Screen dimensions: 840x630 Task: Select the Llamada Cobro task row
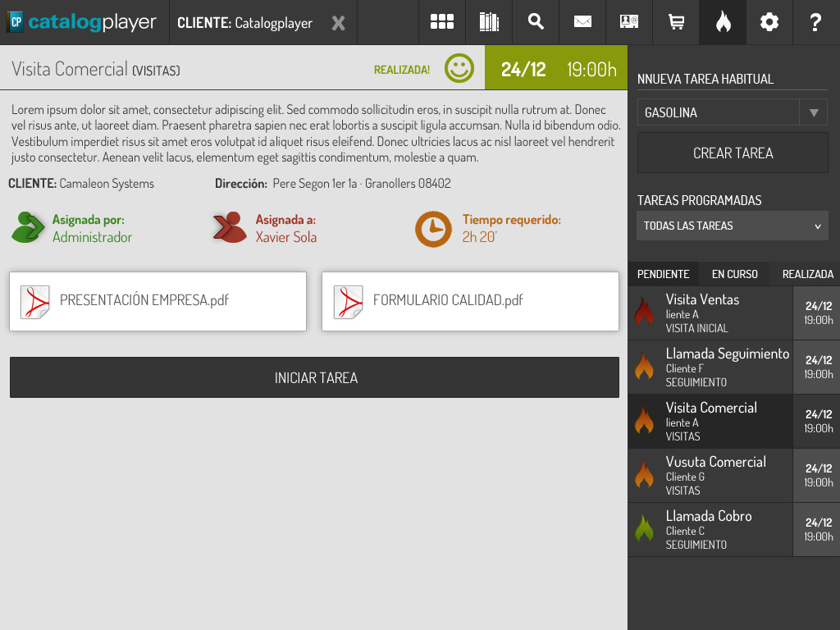734,529
